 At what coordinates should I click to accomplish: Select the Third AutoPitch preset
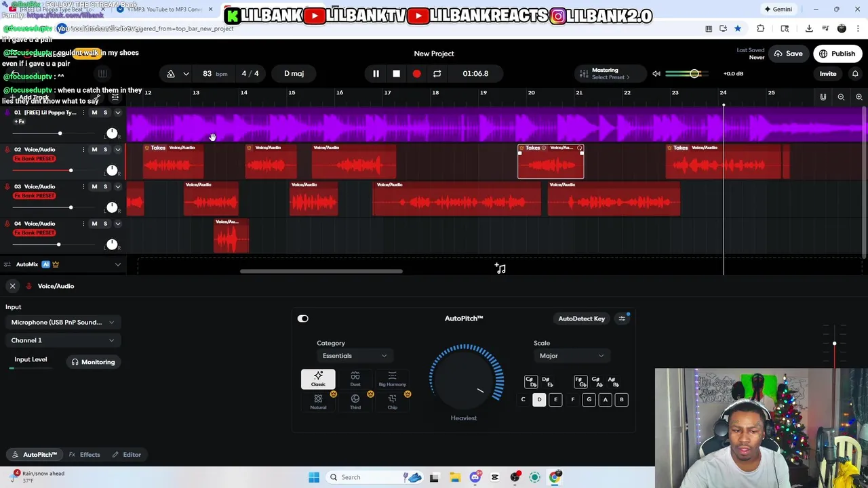tap(355, 402)
